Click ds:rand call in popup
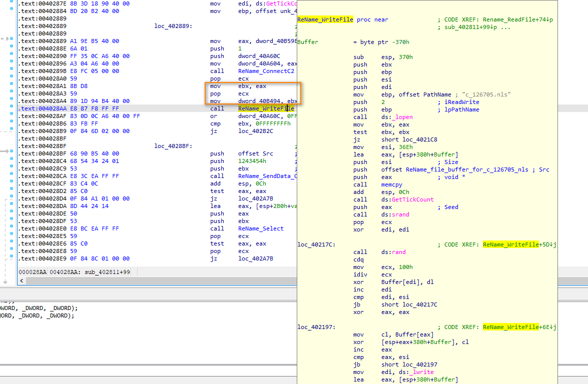 [x=394, y=252]
